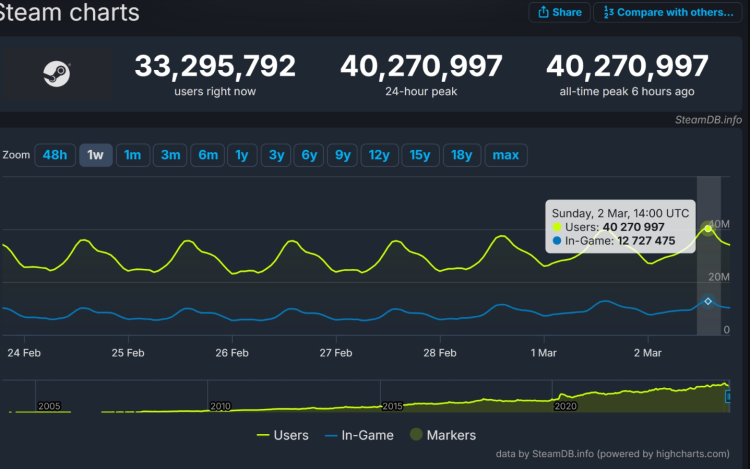Click the Share button
Viewport: 750px width, 469px height.
tap(559, 12)
